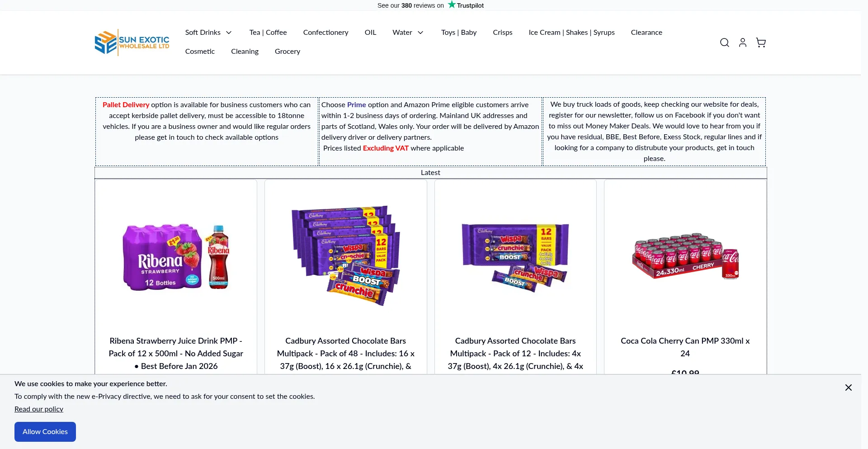Click the Allow Cookies button
Viewport: 868px width, 449px height.
tap(45, 432)
